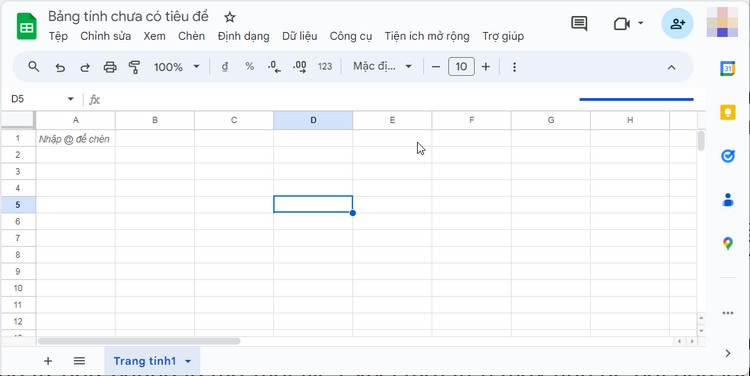Viewport: 750px width, 376px height.
Task: Click the vertical scrollbar thumb
Action: point(701,140)
